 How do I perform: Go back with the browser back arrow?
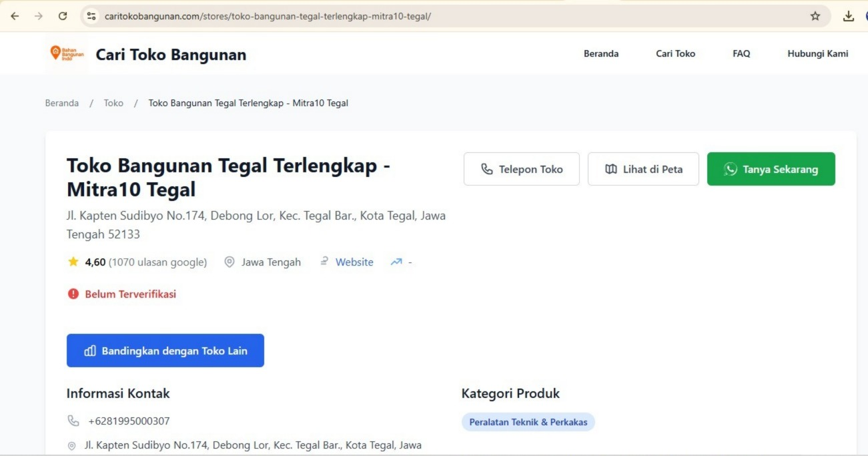(15, 16)
